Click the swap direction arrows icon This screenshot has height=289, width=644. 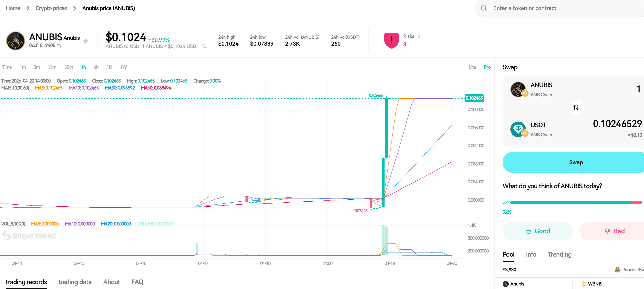[x=576, y=107]
